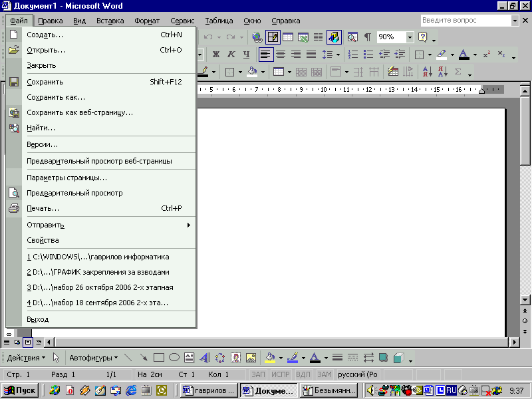Click the select objects arrow cursor

pyautogui.click(x=56, y=358)
